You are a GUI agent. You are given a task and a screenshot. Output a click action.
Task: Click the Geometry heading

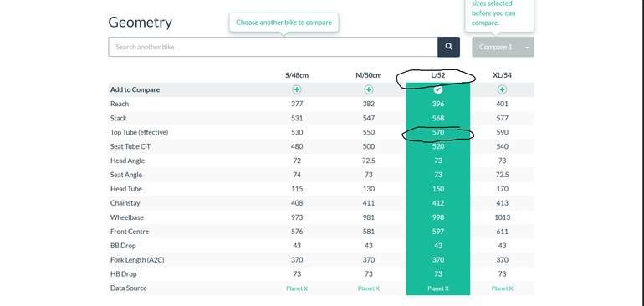pos(140,23)
